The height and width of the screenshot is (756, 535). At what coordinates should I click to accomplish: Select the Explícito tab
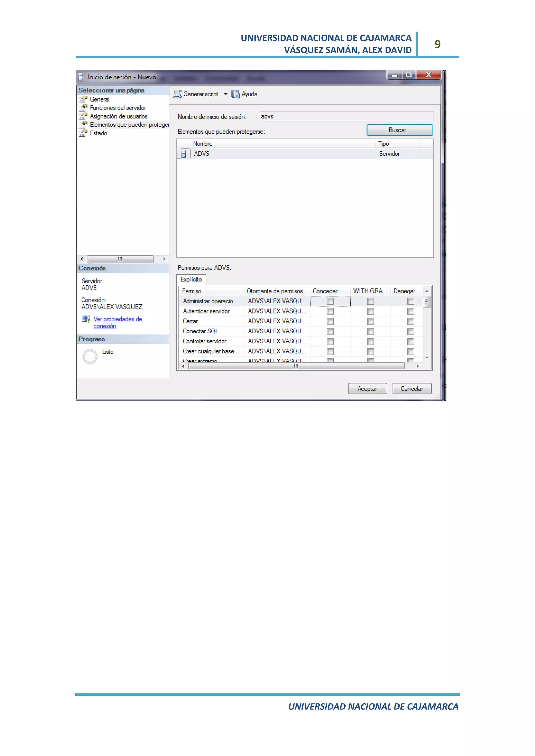191,280
